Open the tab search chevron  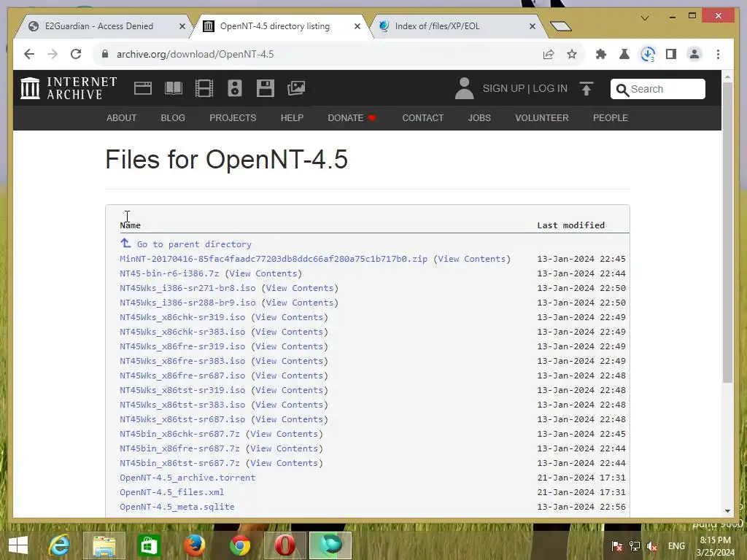[645, 18]
